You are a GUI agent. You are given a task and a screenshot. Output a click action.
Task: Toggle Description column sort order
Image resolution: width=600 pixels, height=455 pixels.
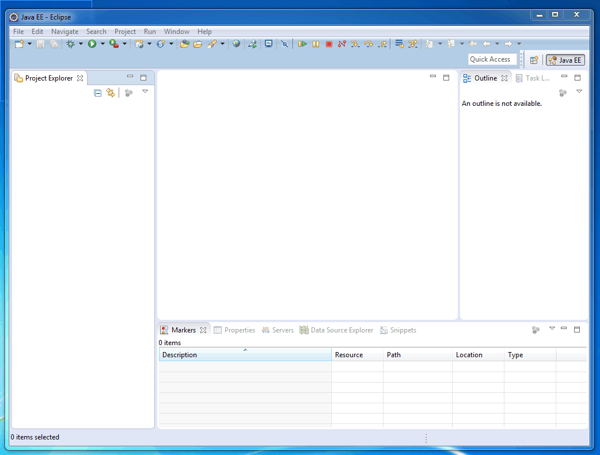[x=245, y=355]
